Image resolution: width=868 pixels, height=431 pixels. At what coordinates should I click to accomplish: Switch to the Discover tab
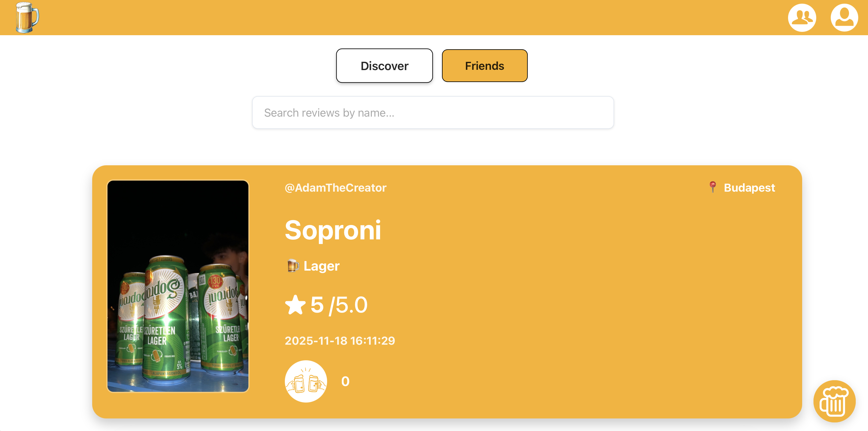(384, 66)
